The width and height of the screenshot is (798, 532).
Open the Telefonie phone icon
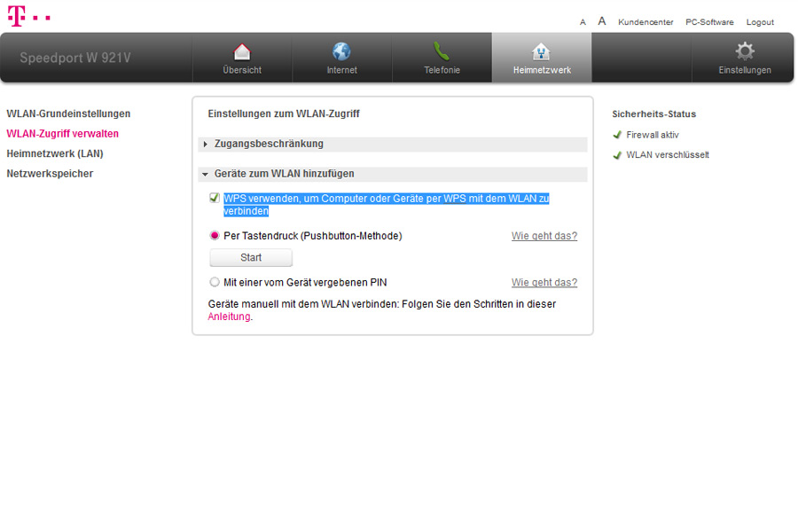[x=442, y=51]
